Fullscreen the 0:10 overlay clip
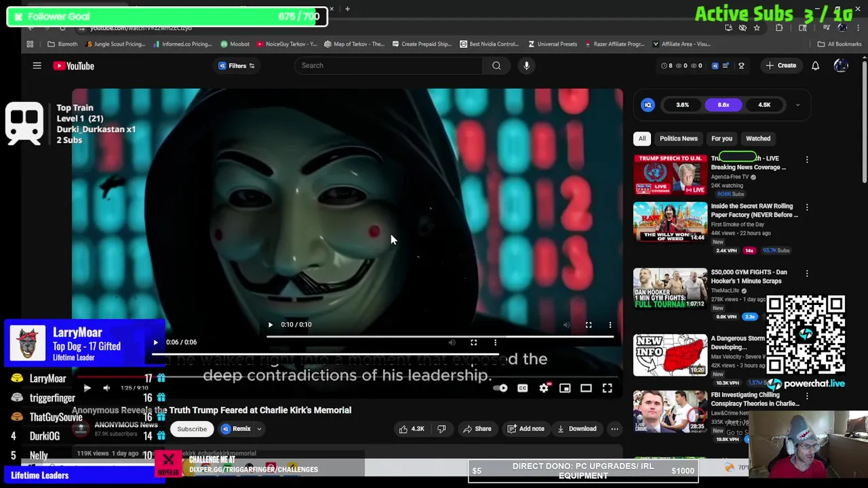 [589, 325]
